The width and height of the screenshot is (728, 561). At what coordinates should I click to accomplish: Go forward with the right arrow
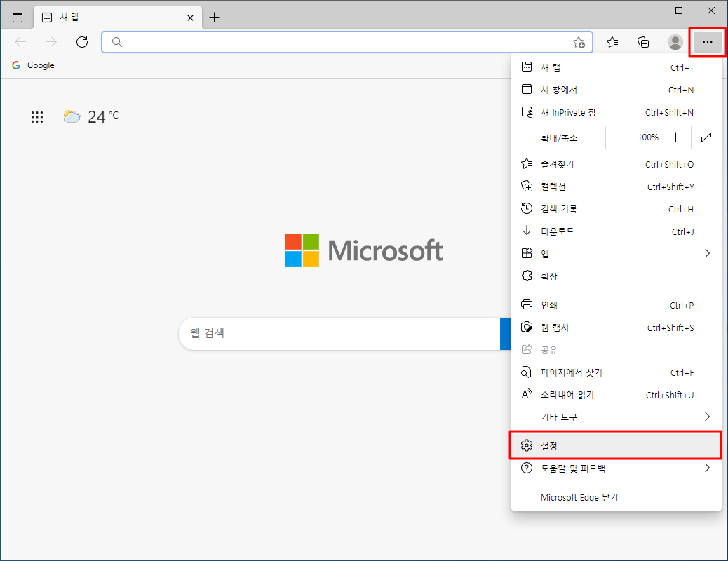pos(51,42)
